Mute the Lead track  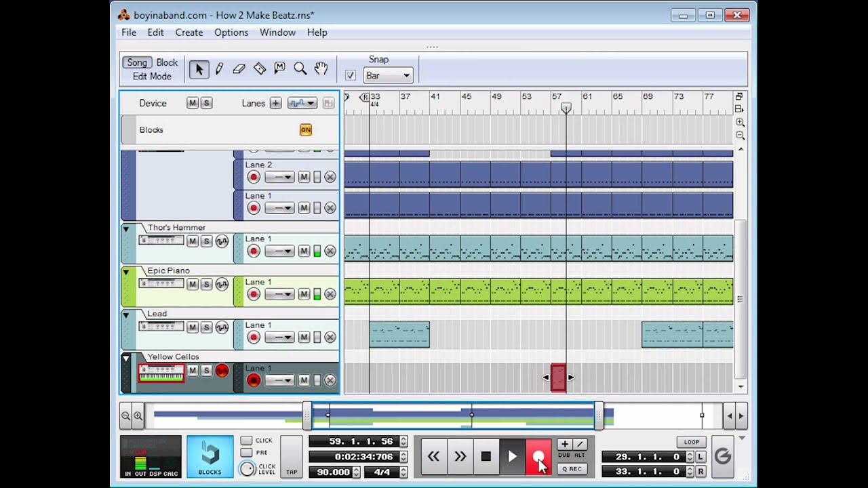(x=193, y=327)
